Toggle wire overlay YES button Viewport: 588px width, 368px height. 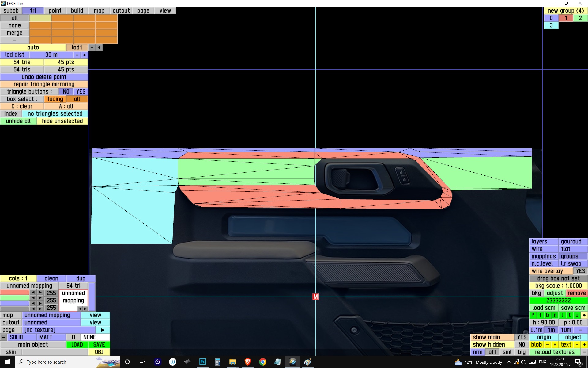tap(580, 271)
